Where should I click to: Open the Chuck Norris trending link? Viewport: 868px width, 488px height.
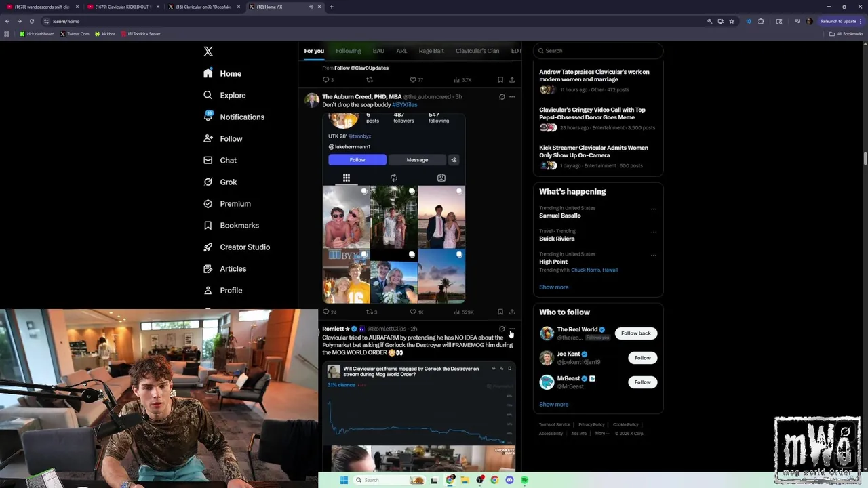586,270
